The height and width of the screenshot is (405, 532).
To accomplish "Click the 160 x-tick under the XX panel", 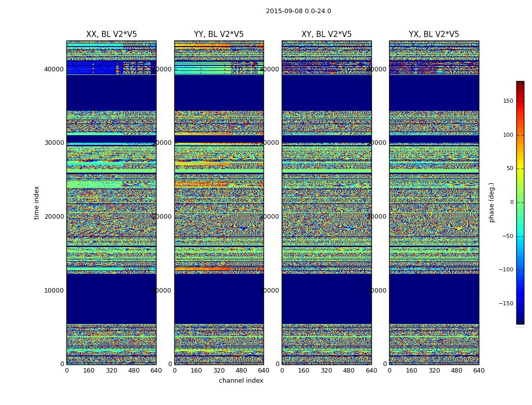I will (x=89, y=371).
